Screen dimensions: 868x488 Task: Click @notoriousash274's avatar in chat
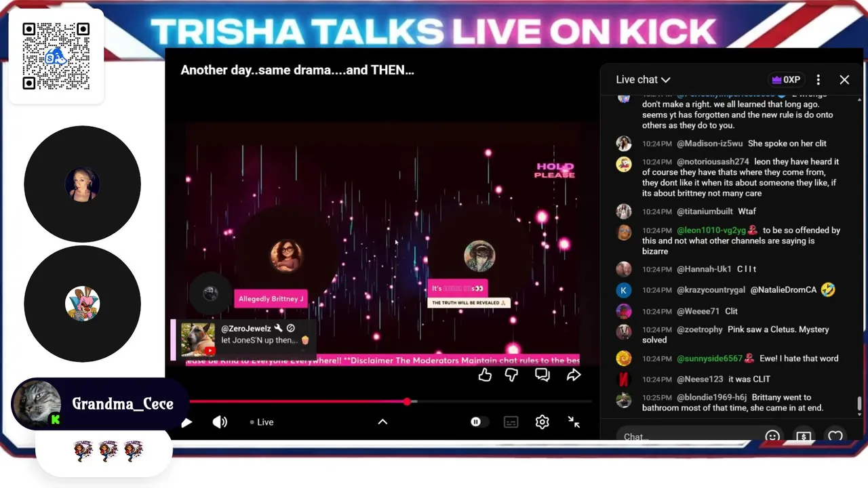pos(624,164)
